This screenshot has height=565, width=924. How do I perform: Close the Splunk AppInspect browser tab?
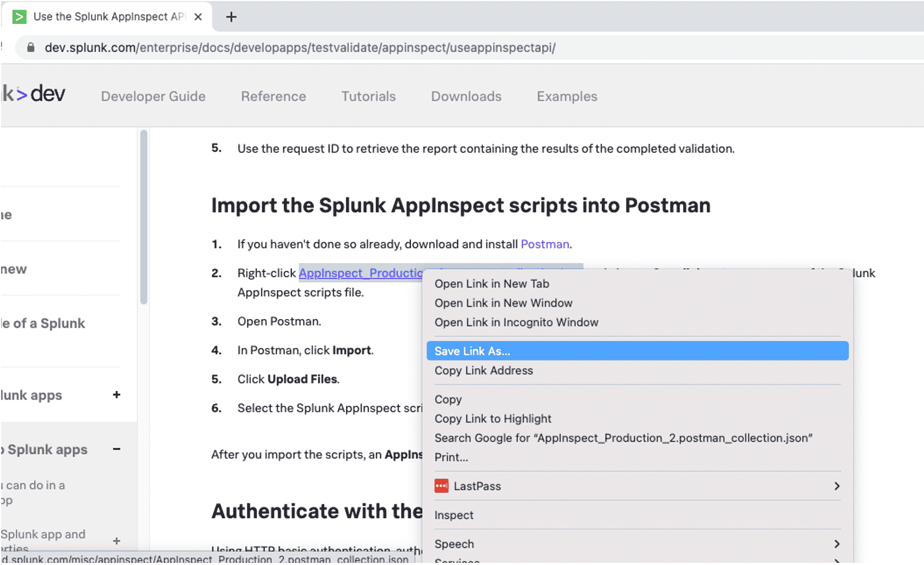198,17
